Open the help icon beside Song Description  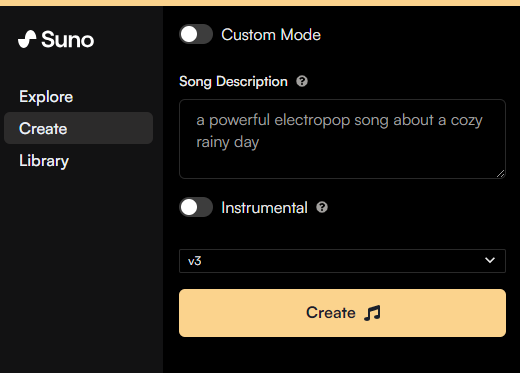click(x=302, y=81)
